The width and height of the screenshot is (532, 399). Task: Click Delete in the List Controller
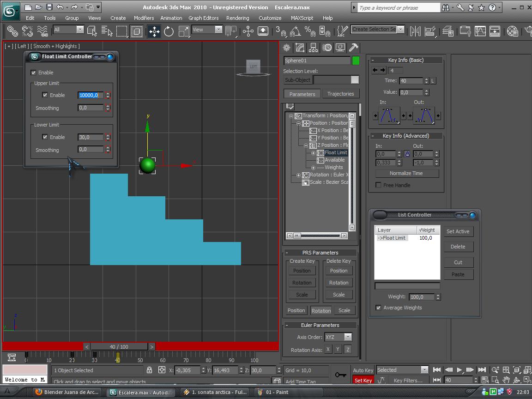pos(458,247)
